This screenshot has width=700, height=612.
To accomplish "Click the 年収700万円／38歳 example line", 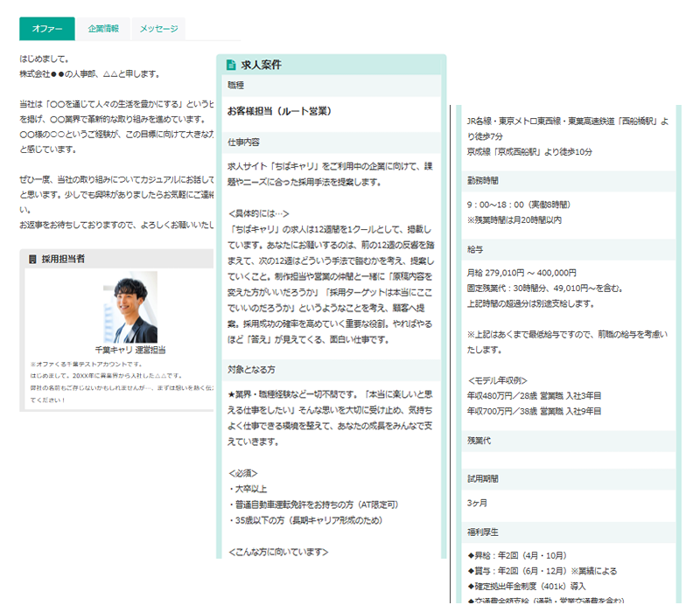I will [534, 411].
